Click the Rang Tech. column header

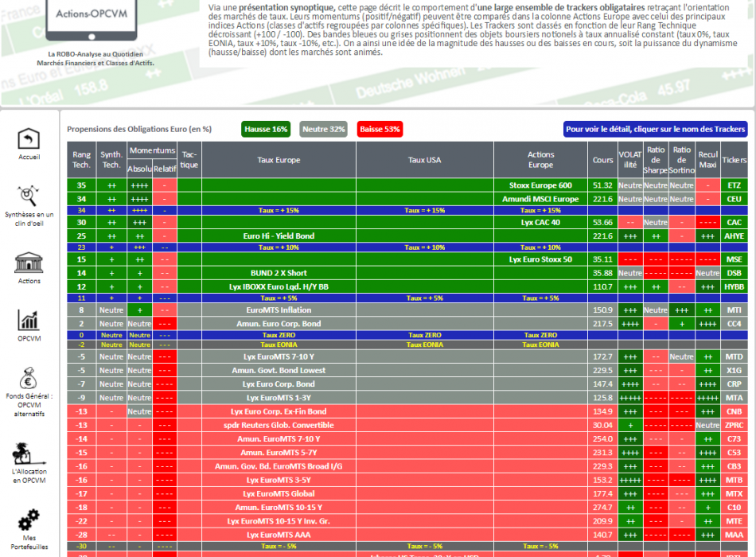point(81,160)
